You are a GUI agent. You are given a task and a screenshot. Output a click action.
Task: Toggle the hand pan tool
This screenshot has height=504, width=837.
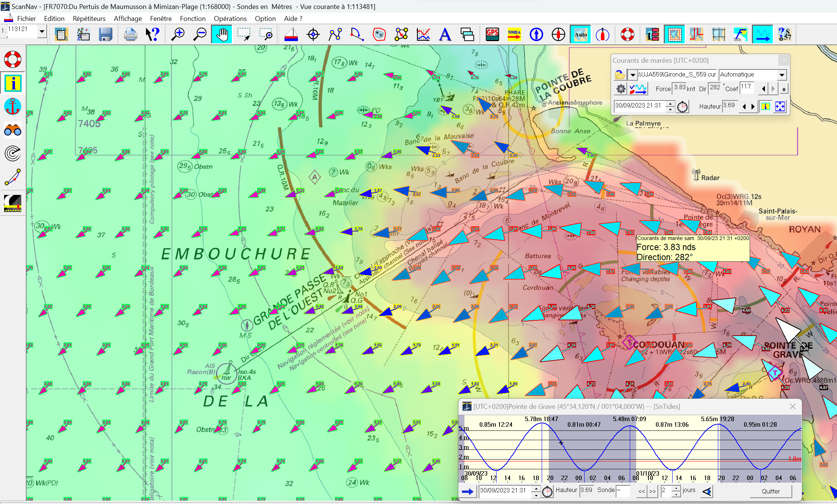222,34
